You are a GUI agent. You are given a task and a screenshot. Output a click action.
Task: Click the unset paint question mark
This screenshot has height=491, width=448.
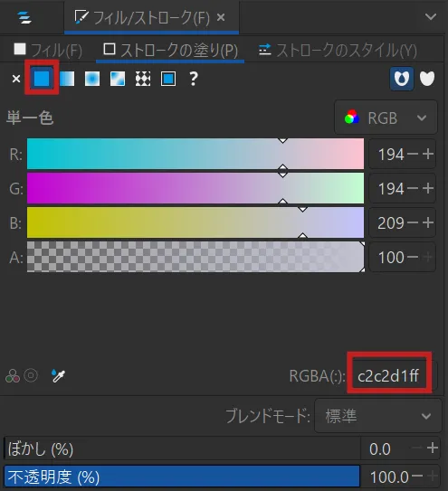pyautogui.click(x=194, y=79)
